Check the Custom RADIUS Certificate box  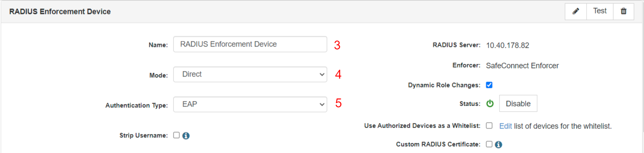coord(489,144)
